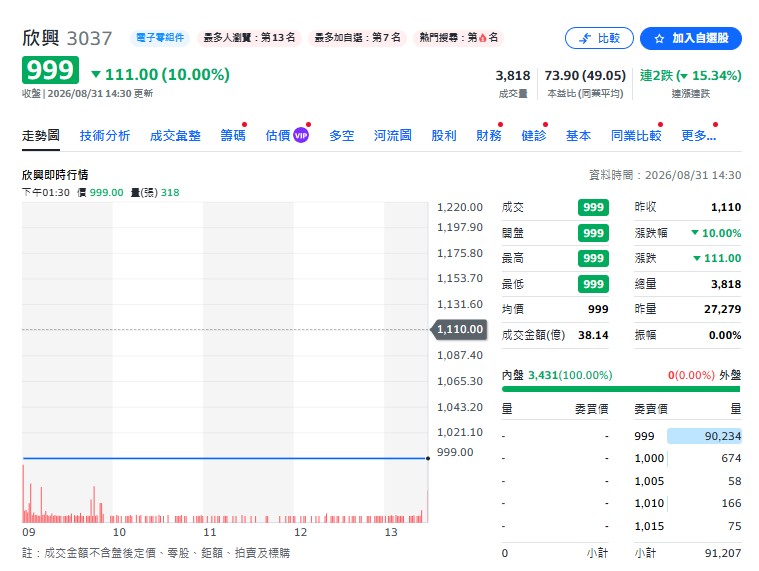Click the 資料時間 2026/08/31 14:30 text

[x=665, y=175]
